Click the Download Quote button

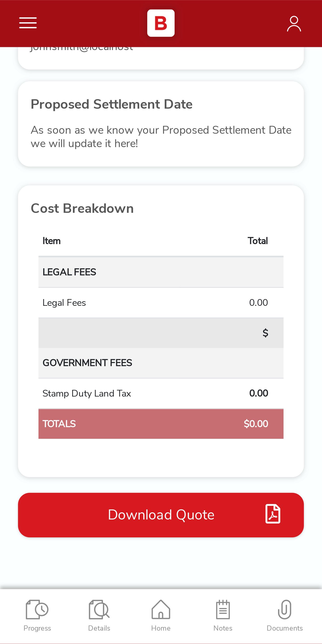[x=161, y=515]
